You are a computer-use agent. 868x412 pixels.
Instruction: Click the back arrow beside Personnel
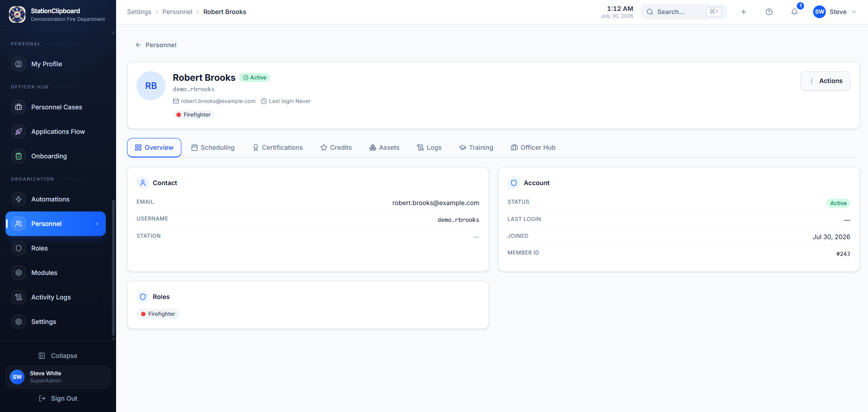click(x=138, y=45)
